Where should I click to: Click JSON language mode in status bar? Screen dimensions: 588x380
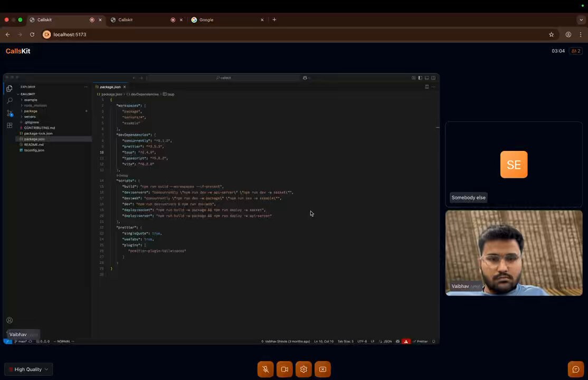click(387, 341)
